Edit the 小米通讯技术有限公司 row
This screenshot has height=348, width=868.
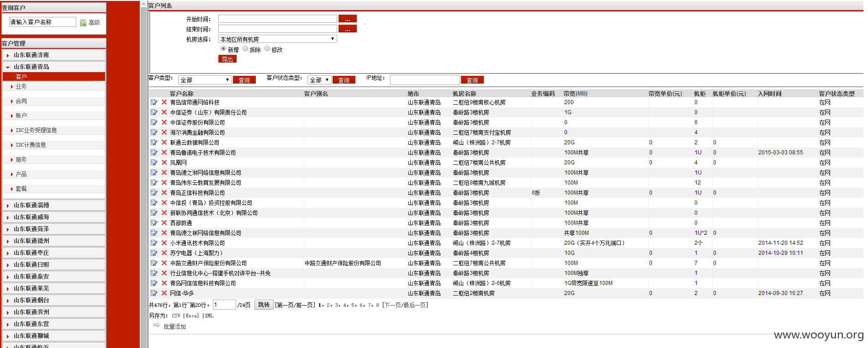tap(154, 243)
